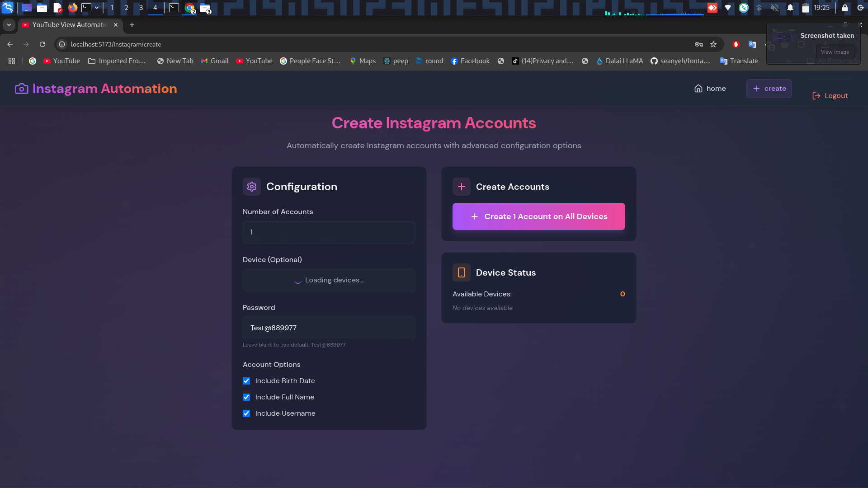Click the red hand blocker extension icon
The image size is (868, 488).
[736, 44]
